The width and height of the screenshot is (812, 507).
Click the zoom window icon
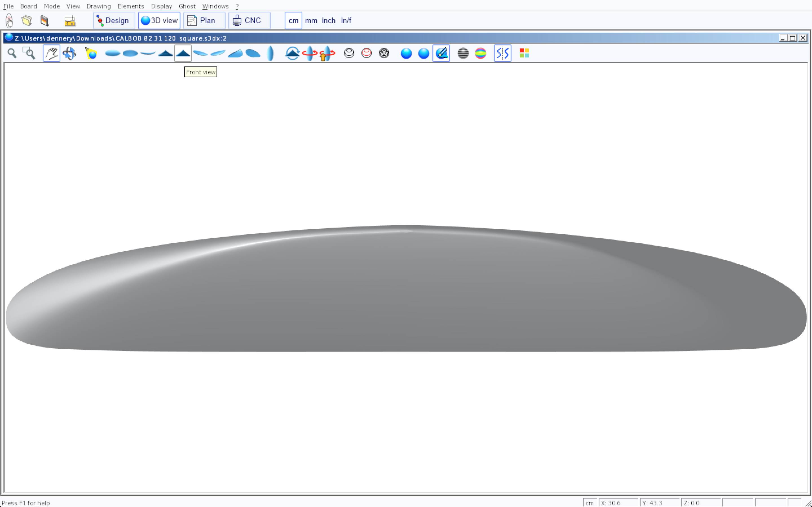click(29, 53)
